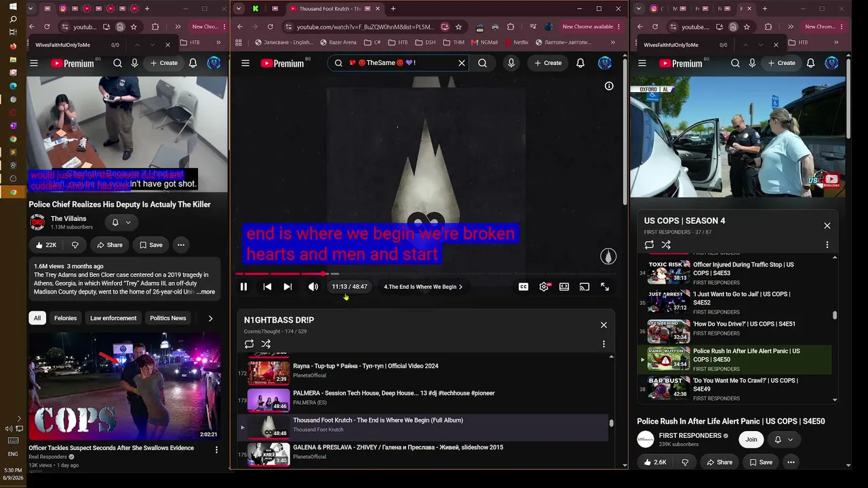Screen dimensions: 868x488
Task: Open tab search dropdown in center Chrome
Action: pyautogui.click(x=239, y=9)
